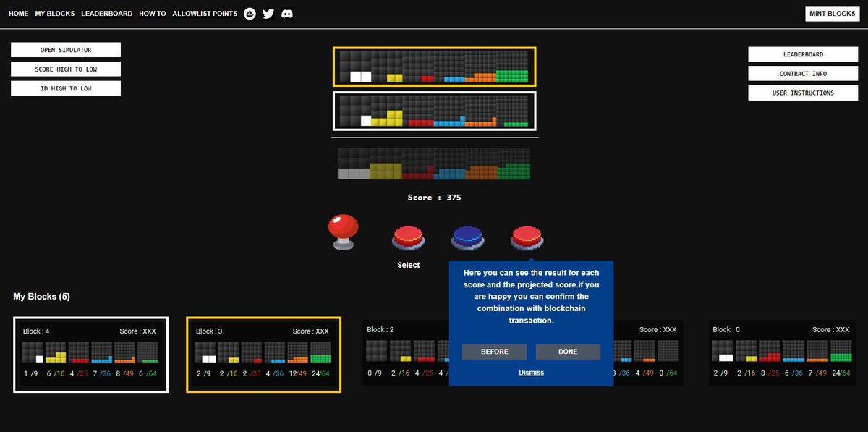Image resolution: width=868 pixels, height=432 pixels.
Task: Open USER INSTRUCTIONS
Action: point(803,93)
